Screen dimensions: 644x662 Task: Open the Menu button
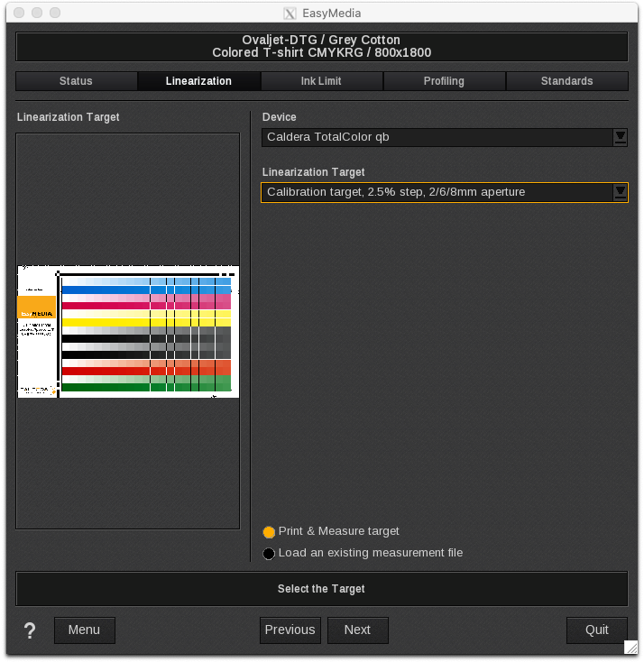click(x=84, y=630)
